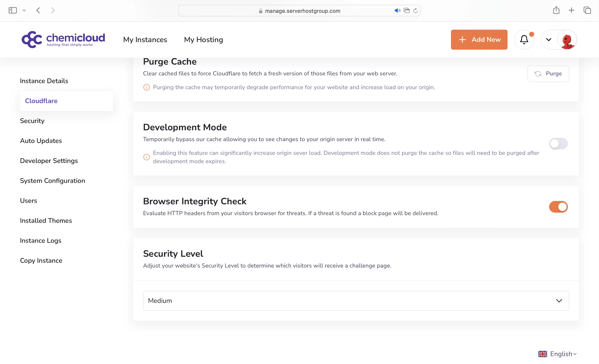
Task: Click the ChemiCloud logo
Action: pos(63,39)
